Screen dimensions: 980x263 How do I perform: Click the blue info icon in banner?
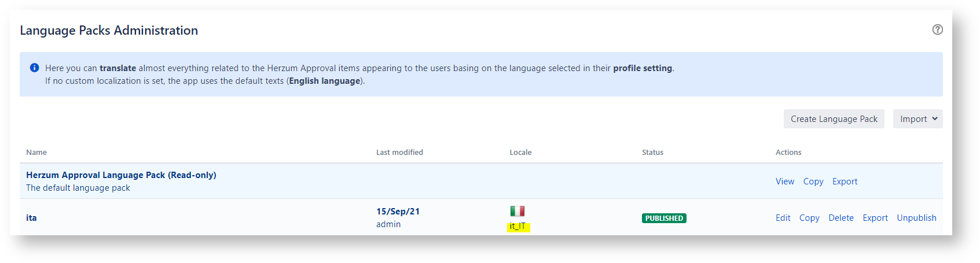pos(34,68)
